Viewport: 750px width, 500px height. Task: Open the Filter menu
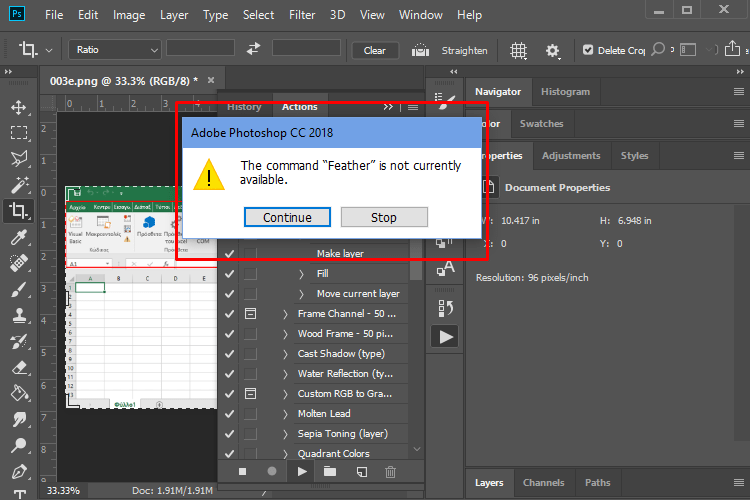click(302, 15)
